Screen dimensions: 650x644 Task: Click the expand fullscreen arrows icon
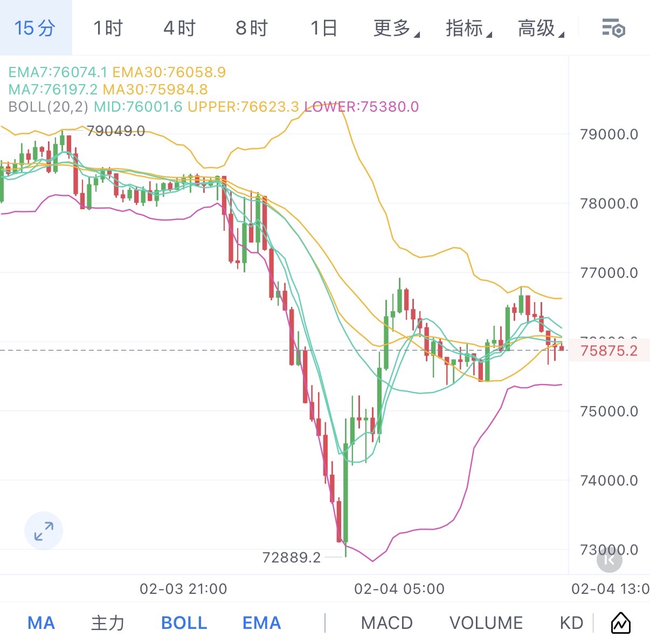click(x=44, y=531)
